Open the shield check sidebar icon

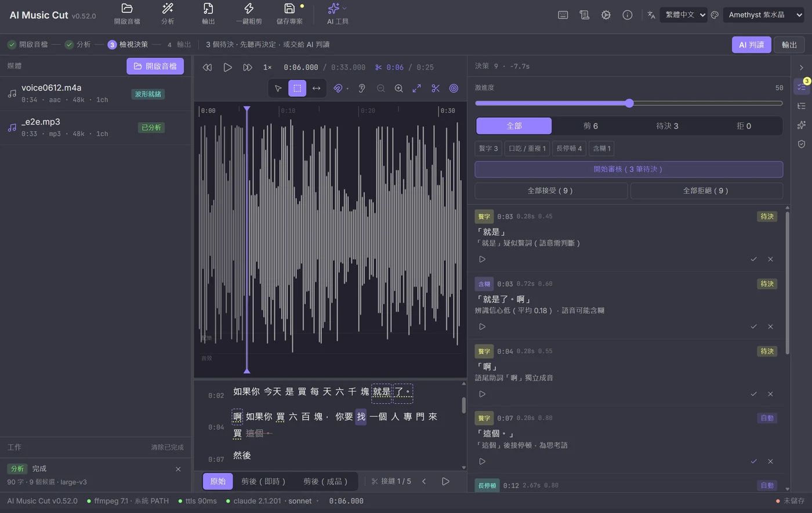coord(802,144)
